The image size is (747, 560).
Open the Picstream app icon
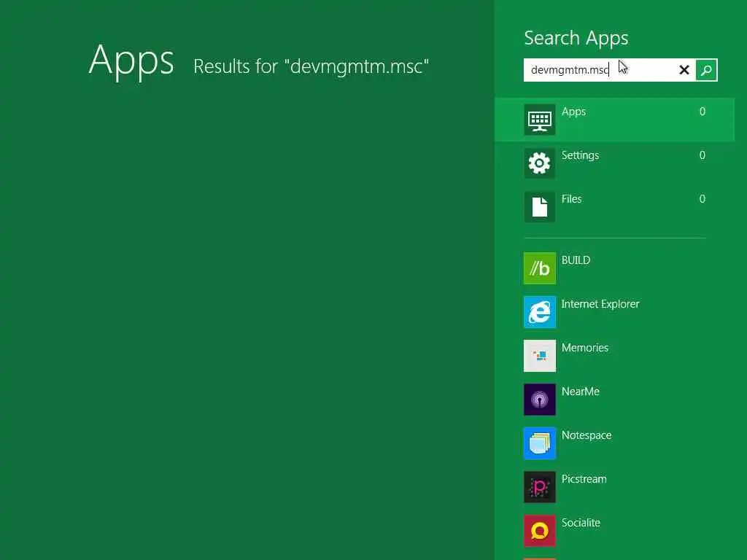[x=540, y=487]
